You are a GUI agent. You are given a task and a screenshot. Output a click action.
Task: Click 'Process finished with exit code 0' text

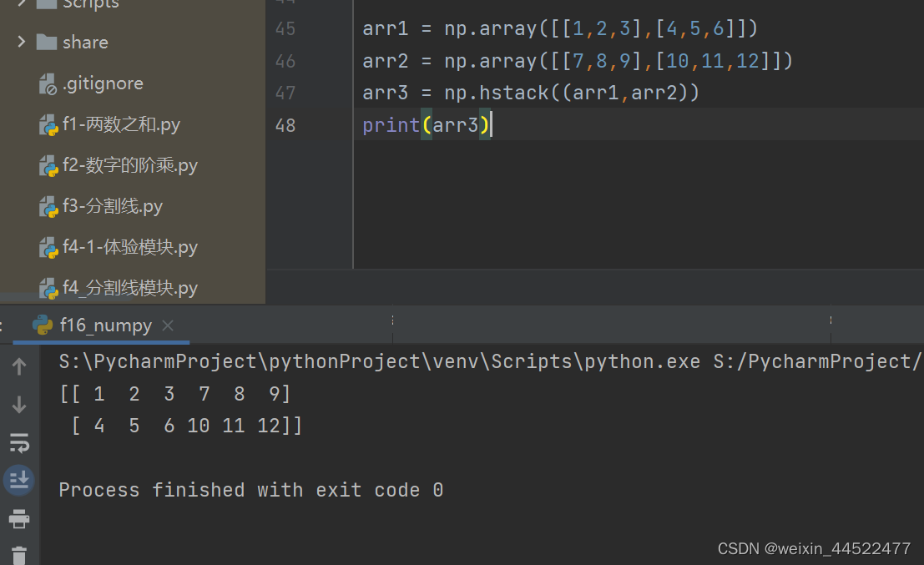(x=251, y=490)
